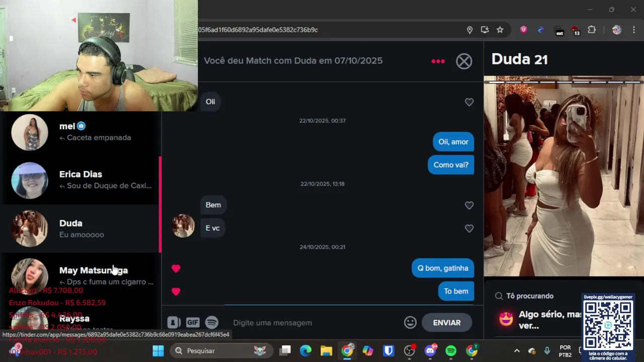The image size is (644, 362).
Task: Open File Explorer from the taskbar
Action: [x=327, y=350]
